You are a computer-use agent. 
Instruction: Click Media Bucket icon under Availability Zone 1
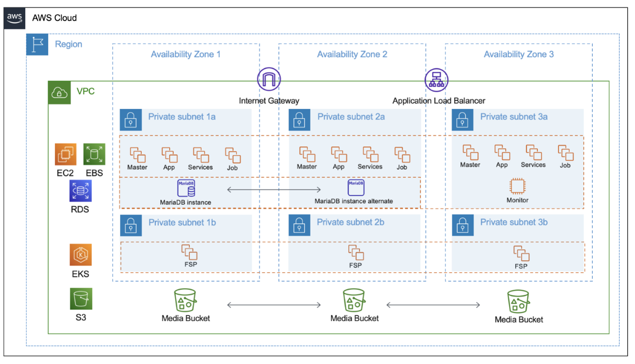(185, 301)
